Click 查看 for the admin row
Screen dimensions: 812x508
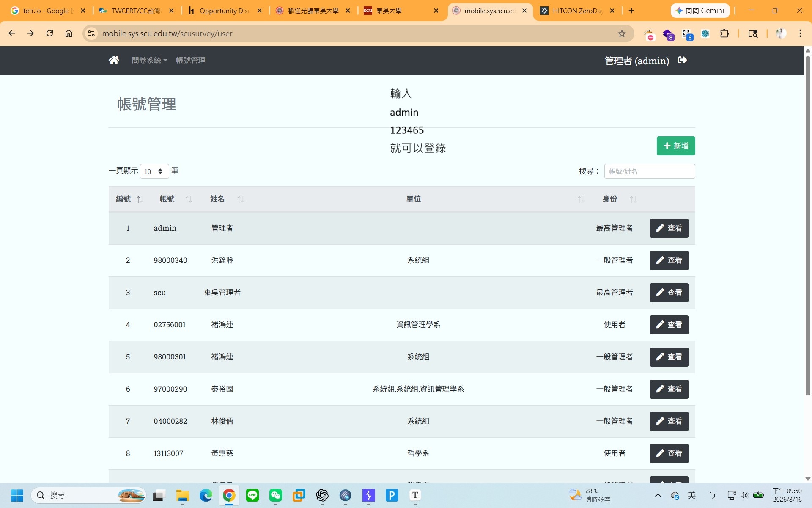click(x=669, y=228)
